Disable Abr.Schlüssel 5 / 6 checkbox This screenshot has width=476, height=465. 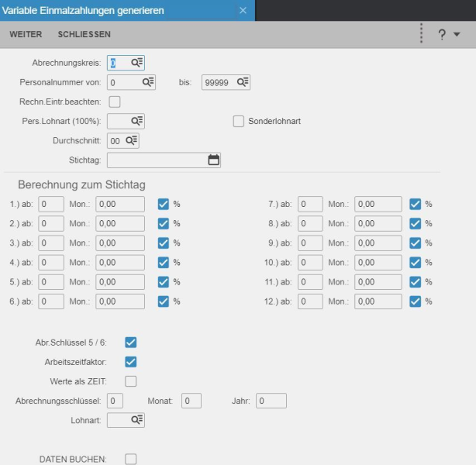coord(131,343)
